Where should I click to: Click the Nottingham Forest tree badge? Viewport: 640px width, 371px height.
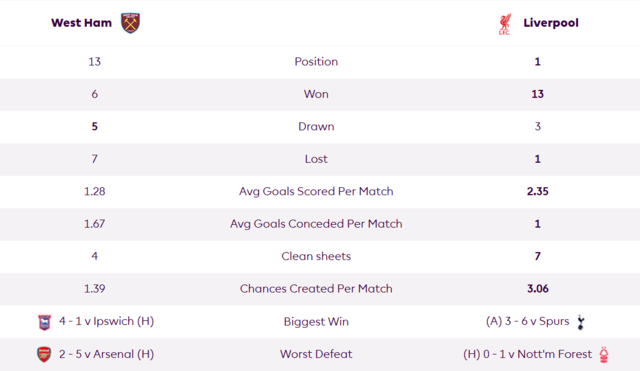pyautogui.click(x=604, y=354)
